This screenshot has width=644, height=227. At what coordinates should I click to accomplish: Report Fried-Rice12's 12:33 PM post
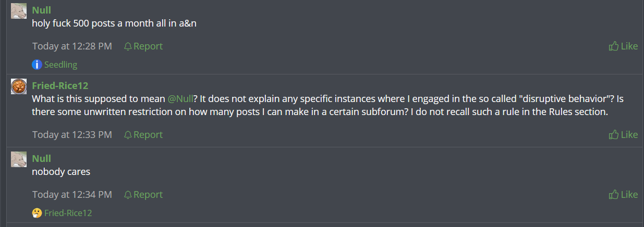click(x=148, y=135)
